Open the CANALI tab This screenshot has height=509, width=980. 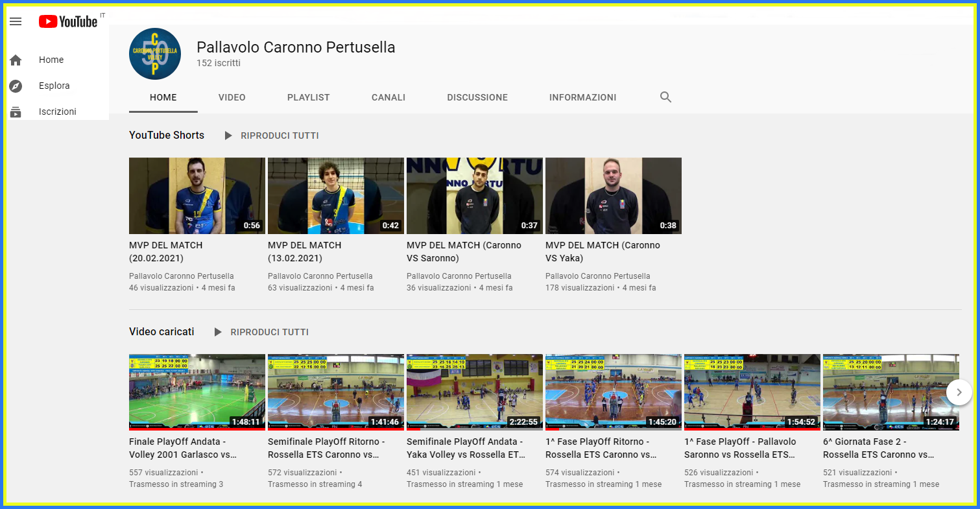[x=388, y=97]
